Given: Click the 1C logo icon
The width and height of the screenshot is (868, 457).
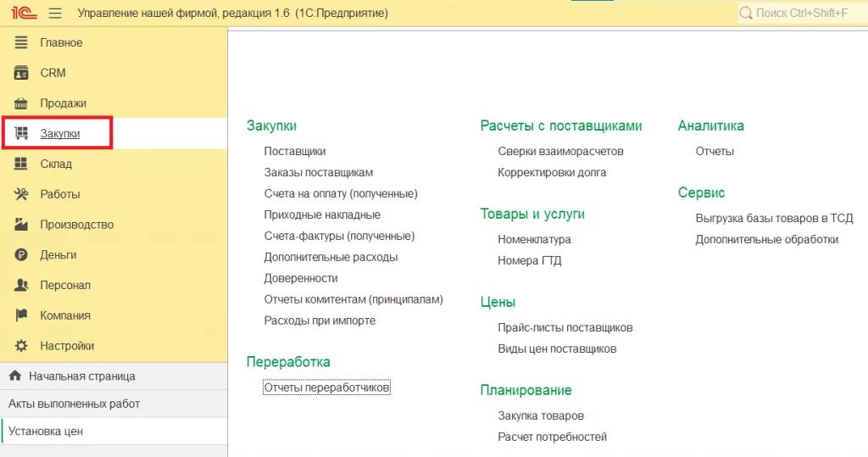Looking at the screenshot, I should click(24, 12).
